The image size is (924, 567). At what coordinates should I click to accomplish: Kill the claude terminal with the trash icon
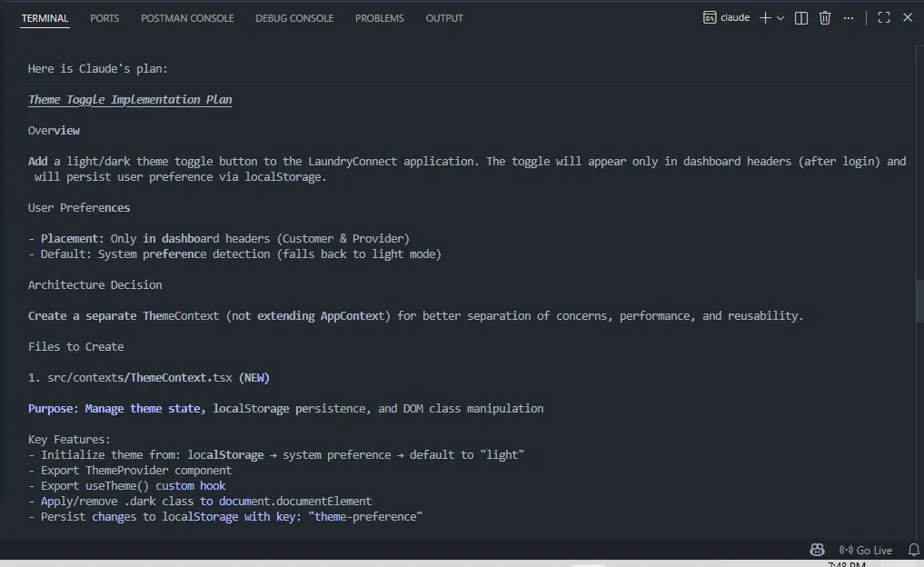pos(825,17)
